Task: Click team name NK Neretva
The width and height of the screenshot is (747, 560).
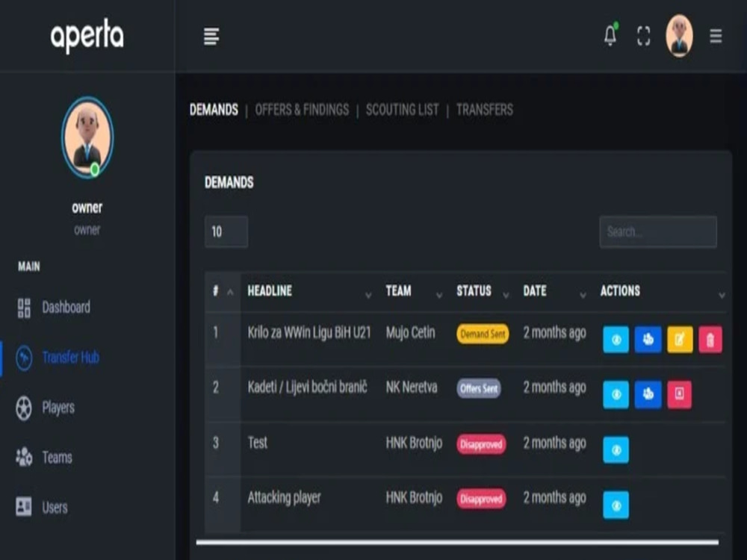Action: click(411, 388)
